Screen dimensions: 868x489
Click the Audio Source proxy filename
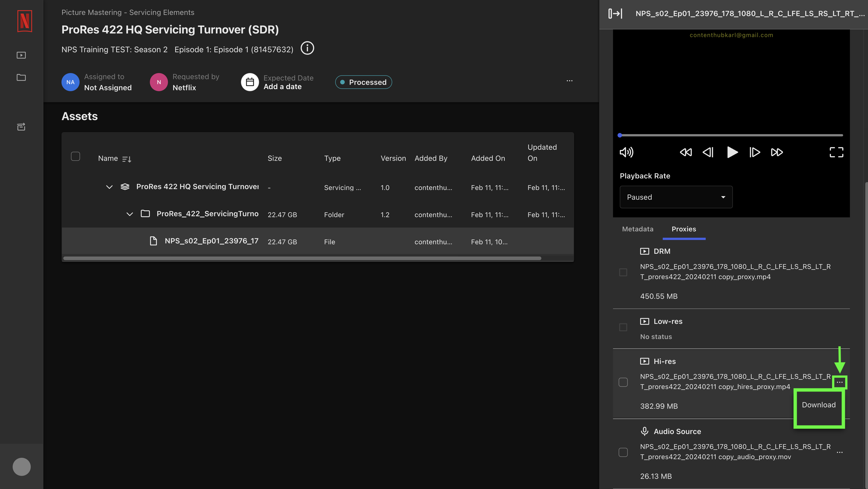735,452
